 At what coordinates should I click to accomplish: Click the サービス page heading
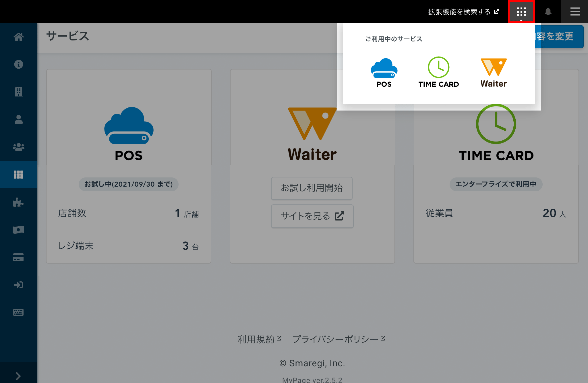click(68, 36)
